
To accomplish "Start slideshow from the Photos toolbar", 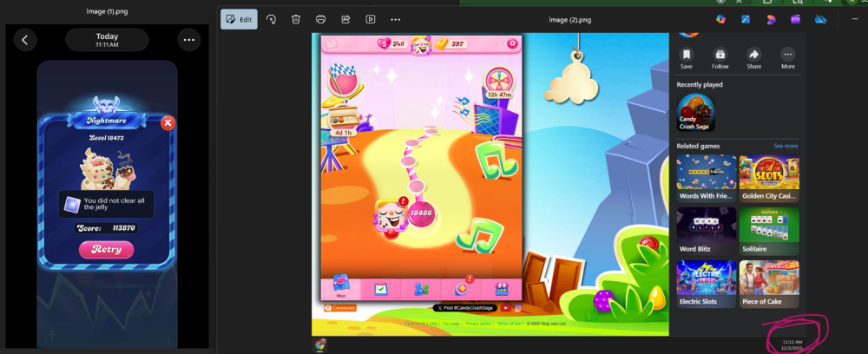I will 371,19.
